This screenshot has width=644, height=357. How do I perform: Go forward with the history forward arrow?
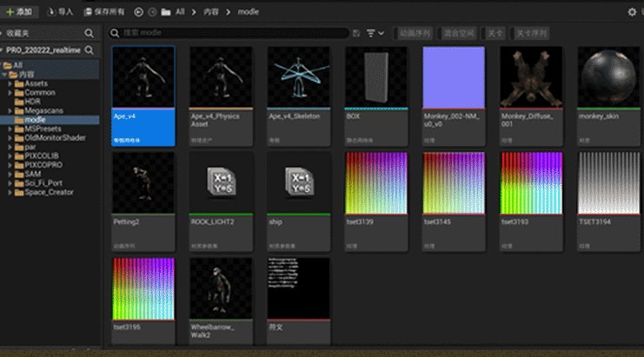[152, 12]
